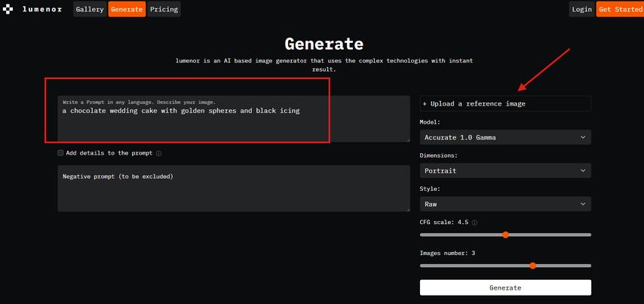
Task: Click the Images number slider handle
Action: pyautogui.click(x=533, y=266)
